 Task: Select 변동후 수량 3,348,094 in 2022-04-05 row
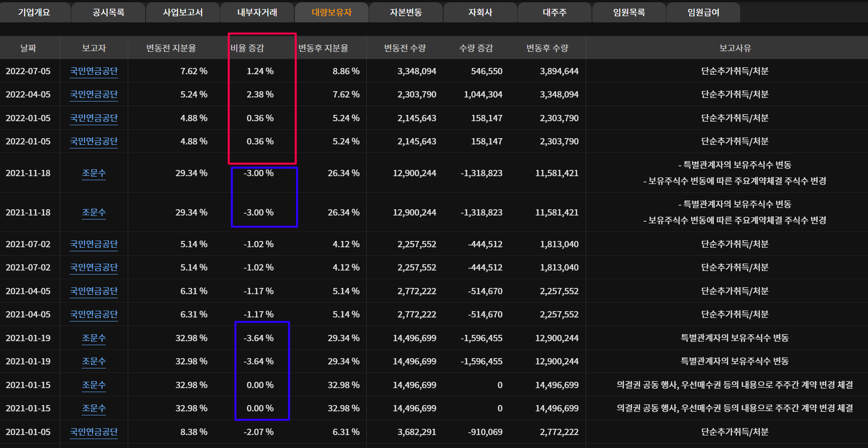[x=559, y=94]
